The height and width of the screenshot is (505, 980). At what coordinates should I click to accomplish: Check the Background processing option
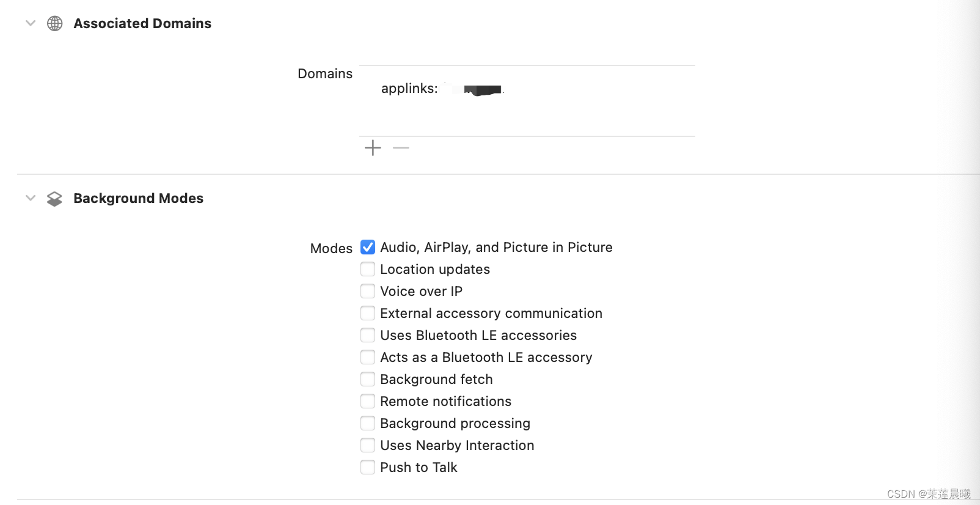point(367,423)
